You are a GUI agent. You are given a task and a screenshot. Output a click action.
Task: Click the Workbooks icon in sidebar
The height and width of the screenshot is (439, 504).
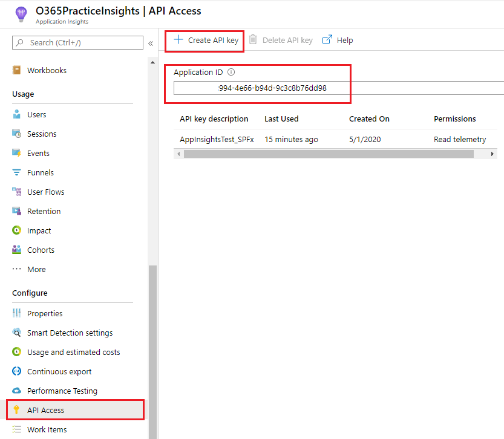[x=17, y=70]
